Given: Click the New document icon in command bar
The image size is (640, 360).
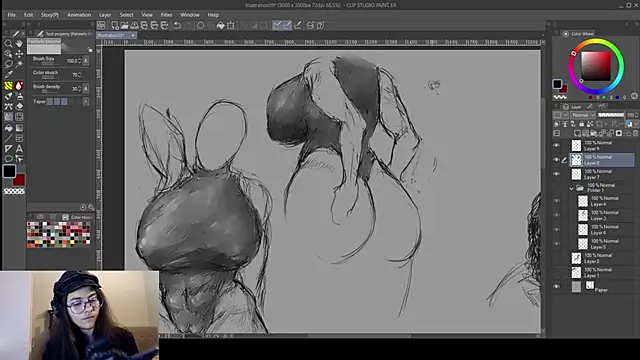Looking at the screenshot, I should [x=115, y=25].
